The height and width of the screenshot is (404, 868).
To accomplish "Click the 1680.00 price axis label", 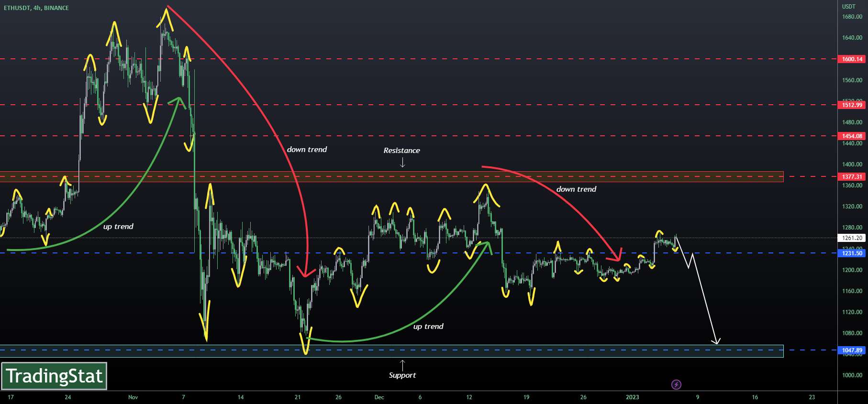I will tap(852, 17).
